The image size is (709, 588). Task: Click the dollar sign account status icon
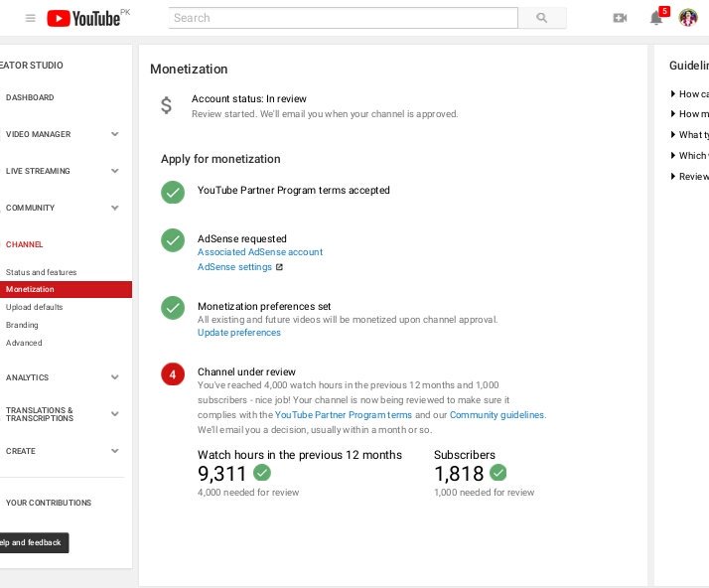coord(167,105)
